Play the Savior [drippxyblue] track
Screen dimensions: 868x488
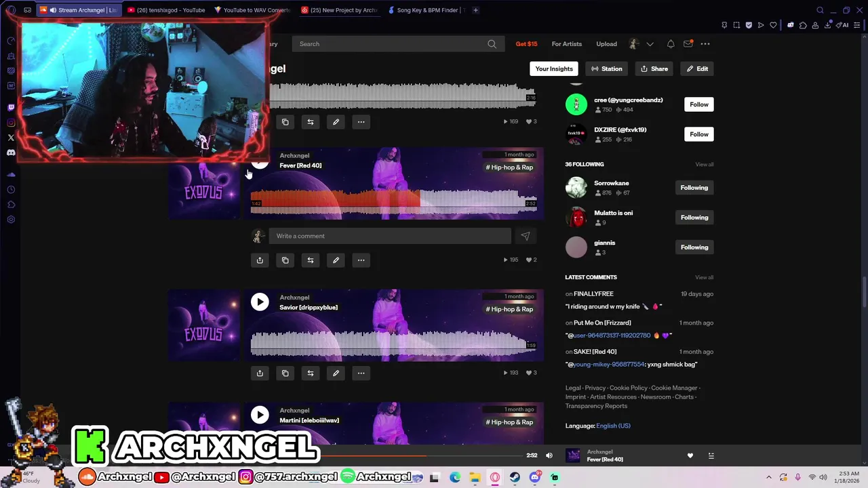pyautogui.click(x=260, y=302)
